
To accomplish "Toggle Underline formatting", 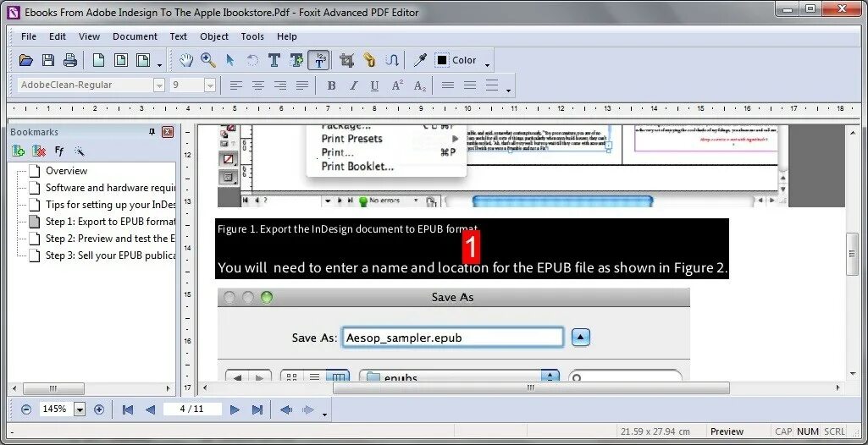I will pos(375,85).
